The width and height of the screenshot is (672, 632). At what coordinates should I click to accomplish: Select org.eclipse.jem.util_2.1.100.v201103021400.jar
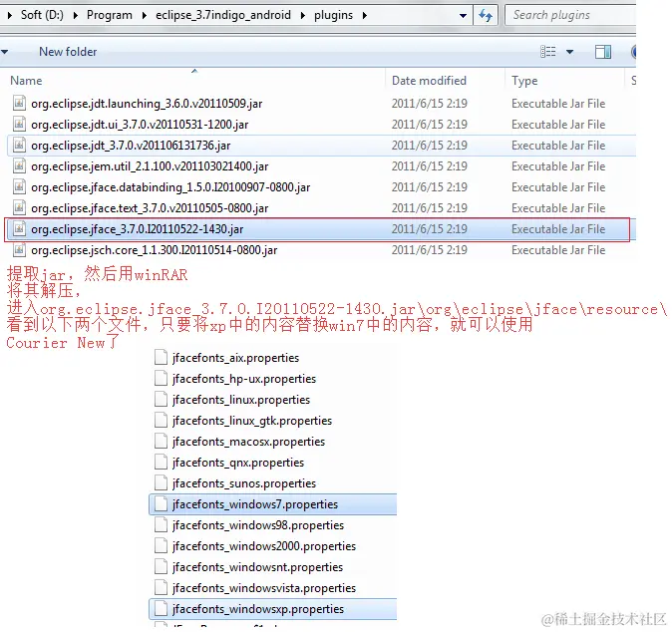click(150, 166)
